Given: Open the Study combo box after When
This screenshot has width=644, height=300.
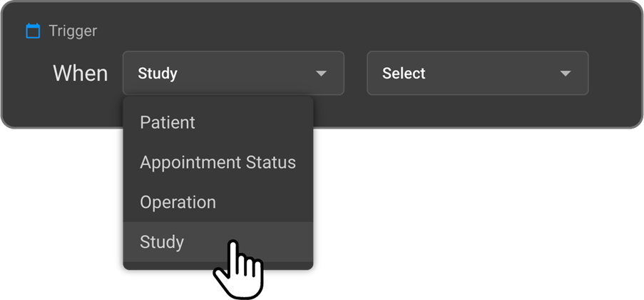Looking at the screenshot, I should 233,73.
